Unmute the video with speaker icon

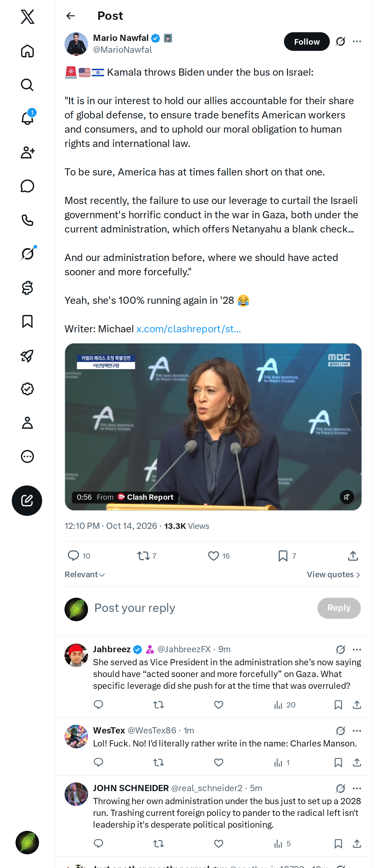tap(346, 497)
